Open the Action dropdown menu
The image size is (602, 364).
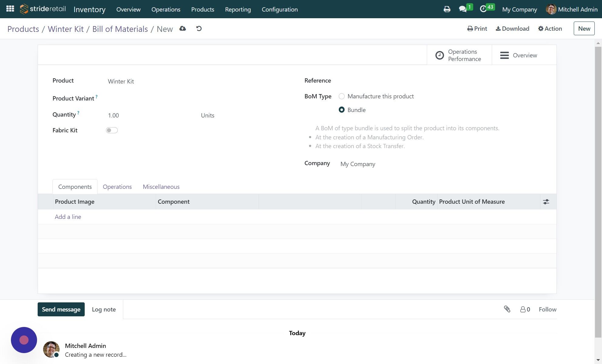click(550, 29)
